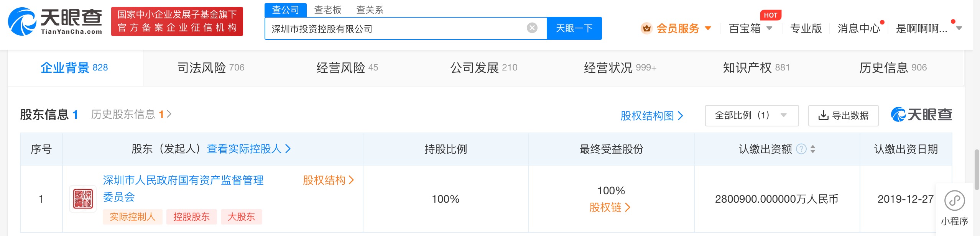Click the member service crown icon
Image resolution: width=980 pixels, height=236 pixels.
pyautogui.click(x=647, y=28)
